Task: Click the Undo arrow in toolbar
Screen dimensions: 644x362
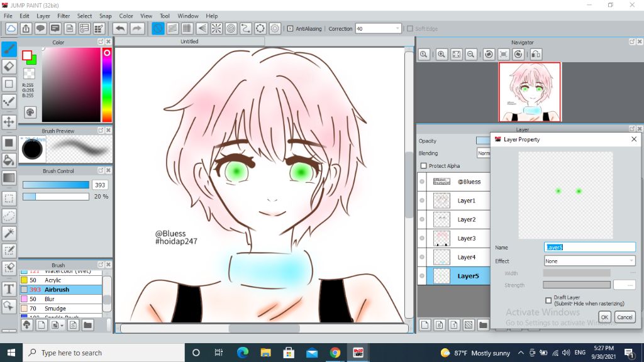Action: click(x=120, y=28)
